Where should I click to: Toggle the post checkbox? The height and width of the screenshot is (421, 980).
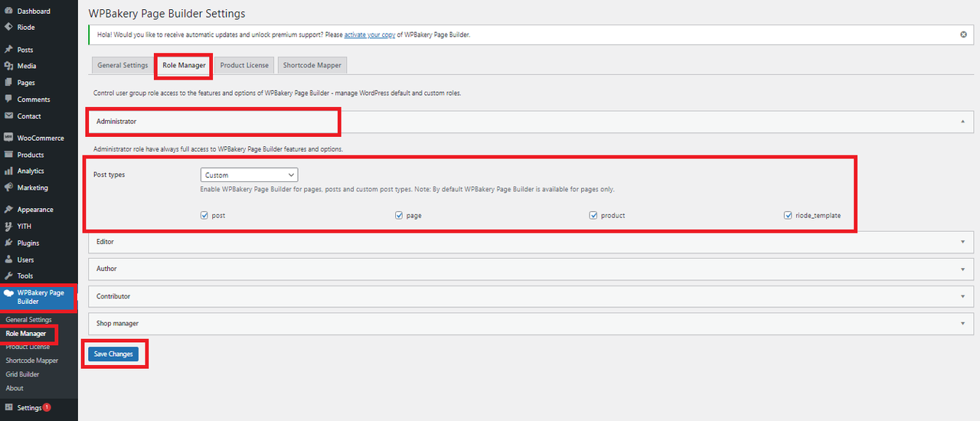[x=204, y=216]
